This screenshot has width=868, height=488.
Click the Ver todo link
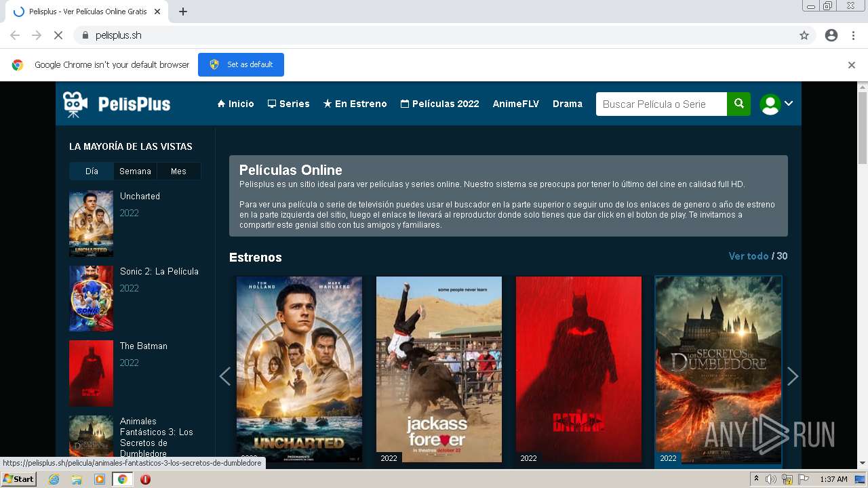click(x=749, y=256)
